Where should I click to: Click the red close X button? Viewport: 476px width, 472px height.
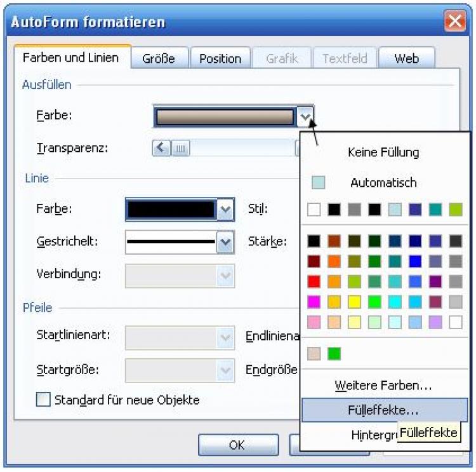pyautogui.click(x=455, y=22)
